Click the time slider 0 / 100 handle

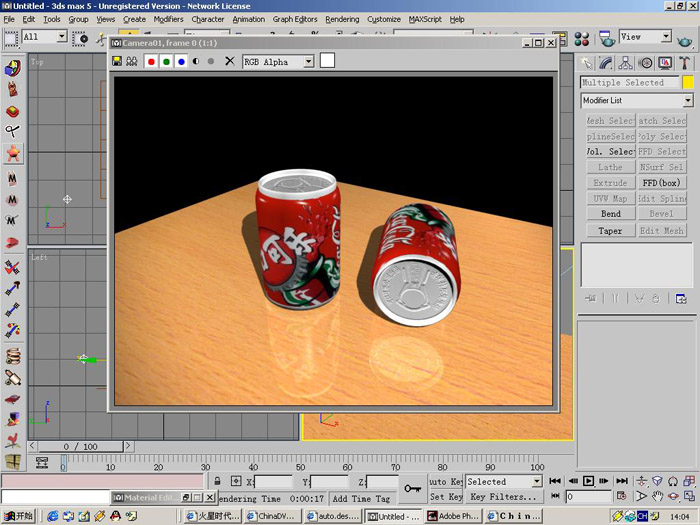[80, 446]
